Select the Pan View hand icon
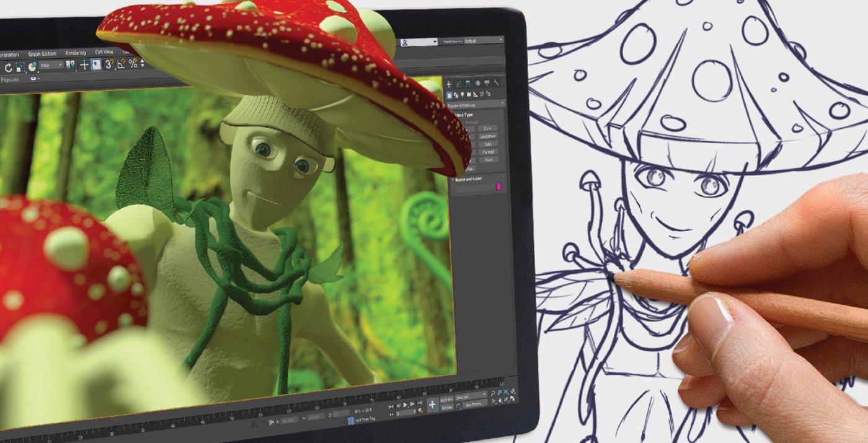Image resolution: width=868 pixels, height=443 pixels. pos(500,400)
